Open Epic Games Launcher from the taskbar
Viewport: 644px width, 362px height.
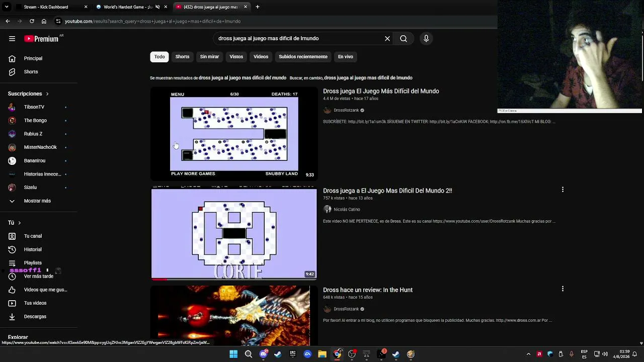point(293,354)
